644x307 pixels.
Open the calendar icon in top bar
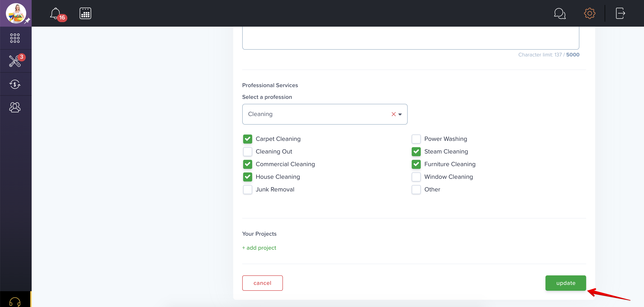click(x=85, y=14)
